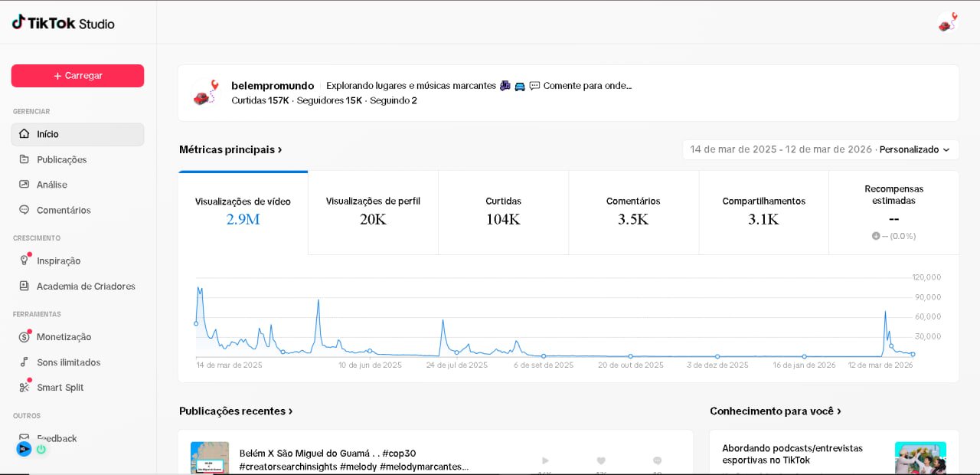
Task: Switch to the Curtidas metric tab
Action: 503,211
